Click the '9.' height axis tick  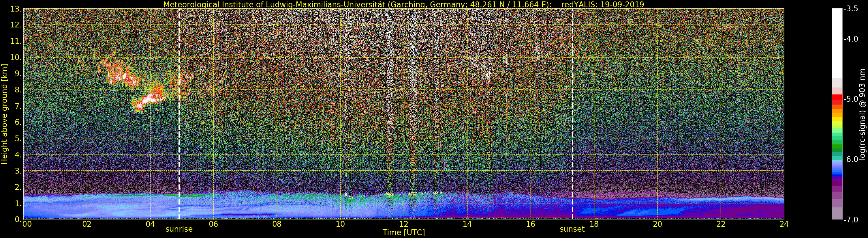coord(18,74)
